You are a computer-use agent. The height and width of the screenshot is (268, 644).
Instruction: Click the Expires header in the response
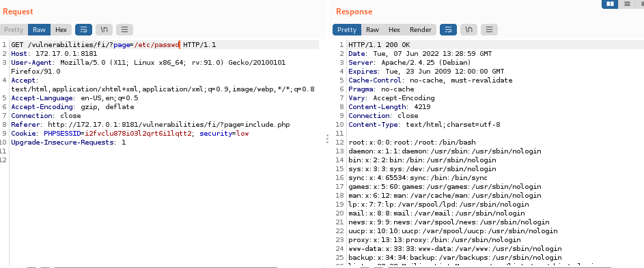tap(426, 72)
